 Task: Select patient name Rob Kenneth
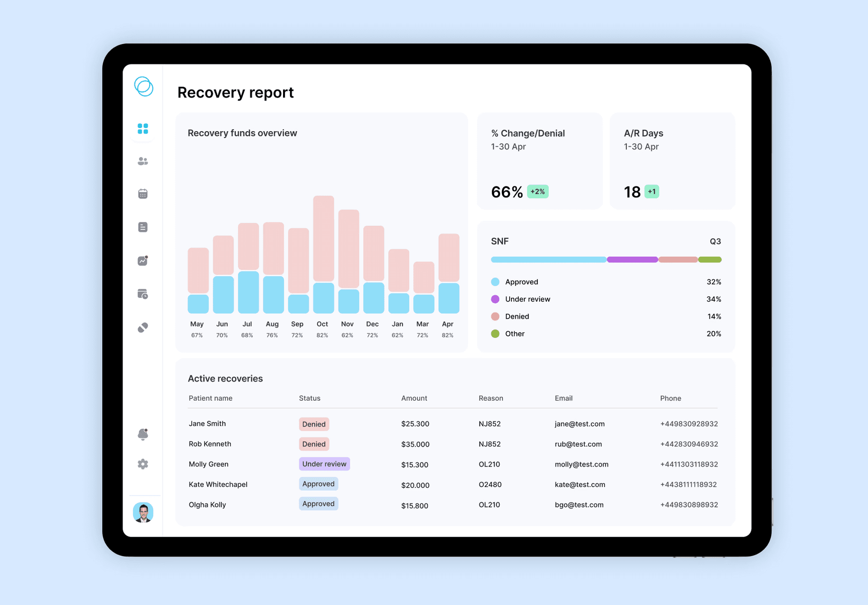[x=210, y=444]
